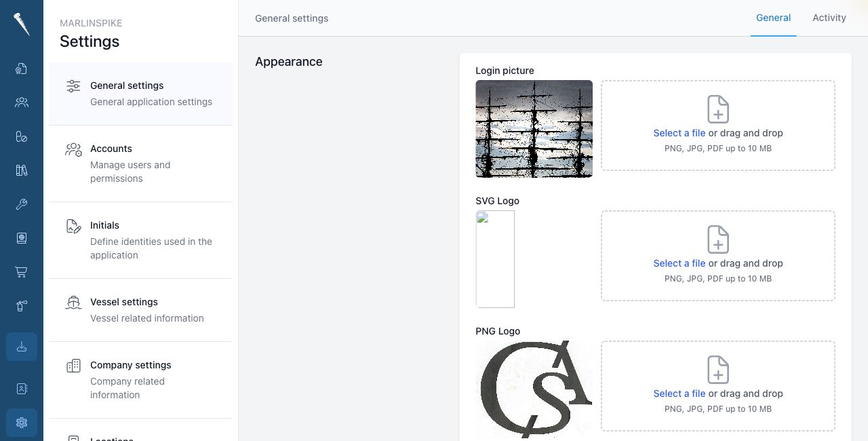Open the medicine pills icon in sidebar
The height and width of the screenshot is (441, 868).
[22, 136]
